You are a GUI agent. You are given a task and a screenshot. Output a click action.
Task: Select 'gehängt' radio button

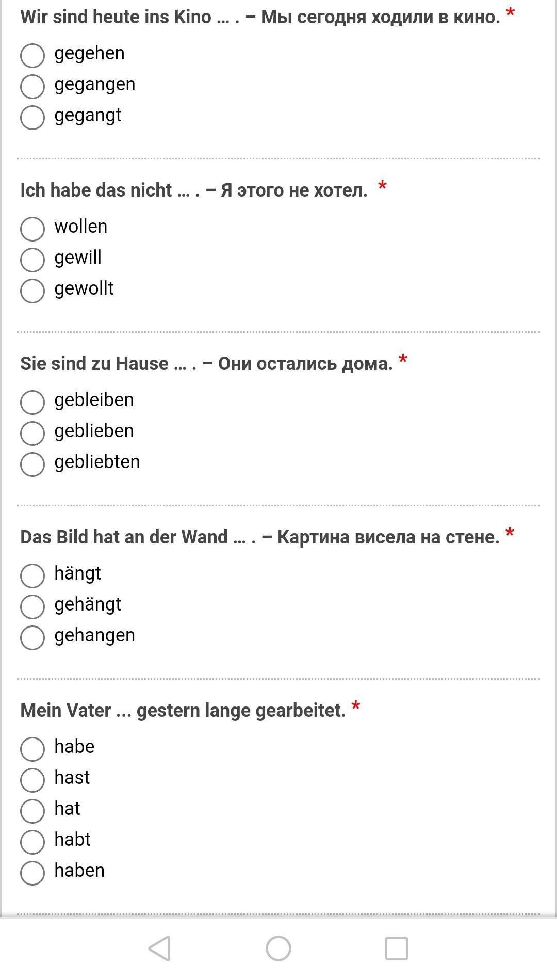(32, 606)
